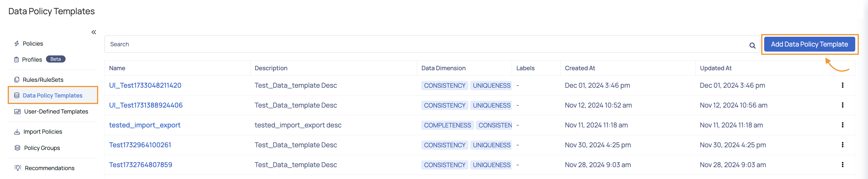Click the Recommendations lightbulb icon
This screenshot has width=868, height=179.
[18, 167]
